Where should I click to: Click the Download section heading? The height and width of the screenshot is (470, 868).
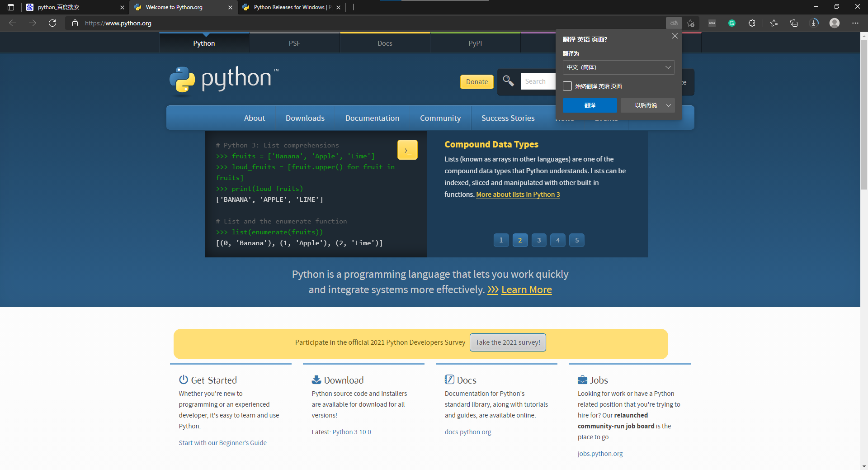click(x=344, y=380)
